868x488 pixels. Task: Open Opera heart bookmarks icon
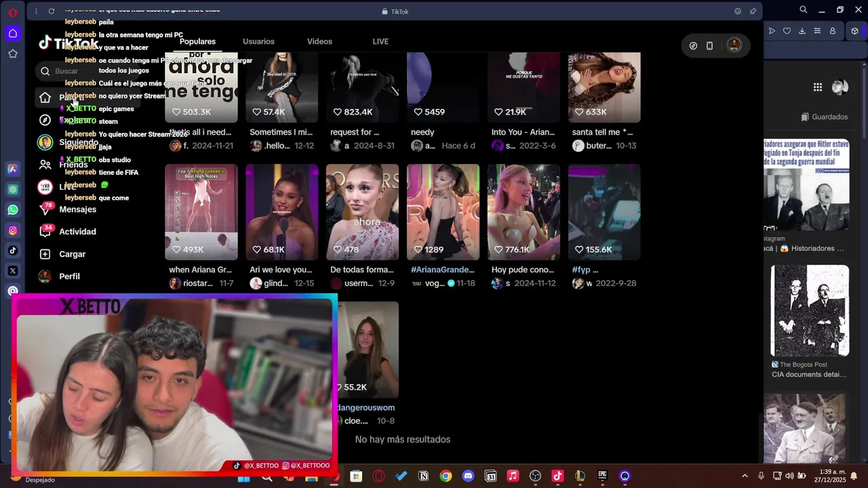point(787,31)
